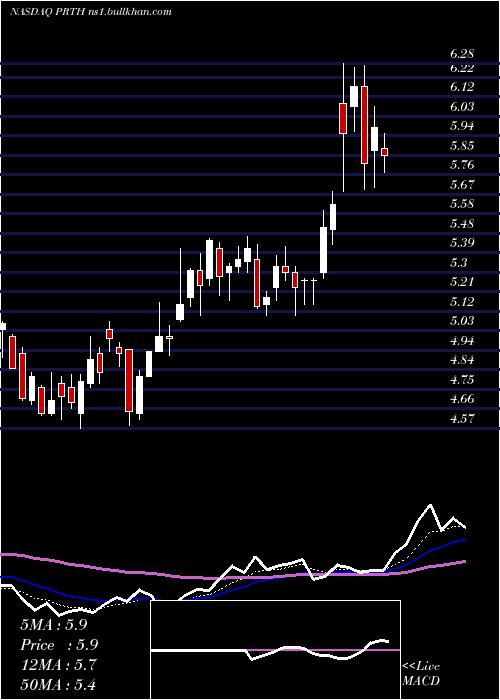This screenshot has height=700, width=500.
Task: Click the tall red candle at the chart peak
Action: click(364, 125)
